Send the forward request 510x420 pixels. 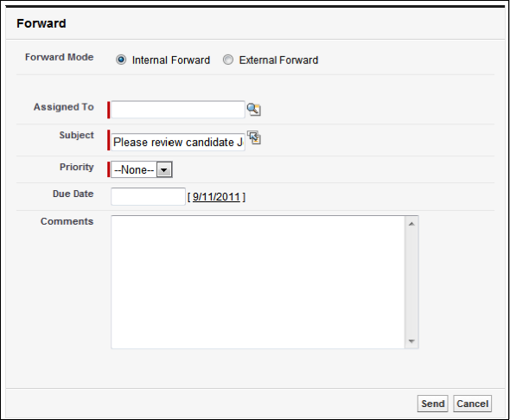432,404
